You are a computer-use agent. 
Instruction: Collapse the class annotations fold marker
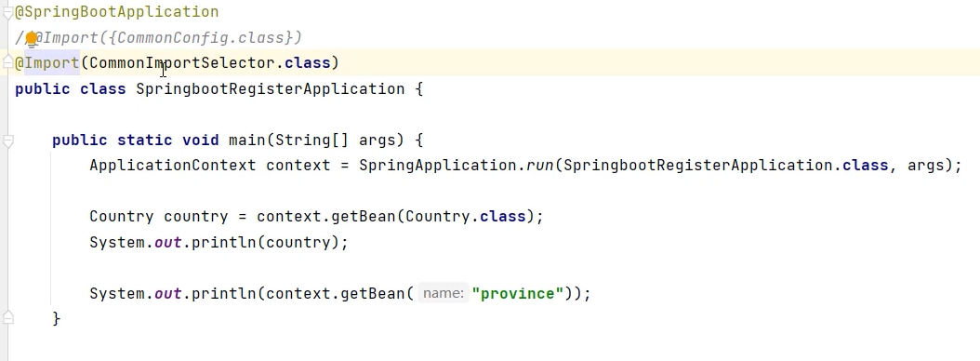point(7,12)
